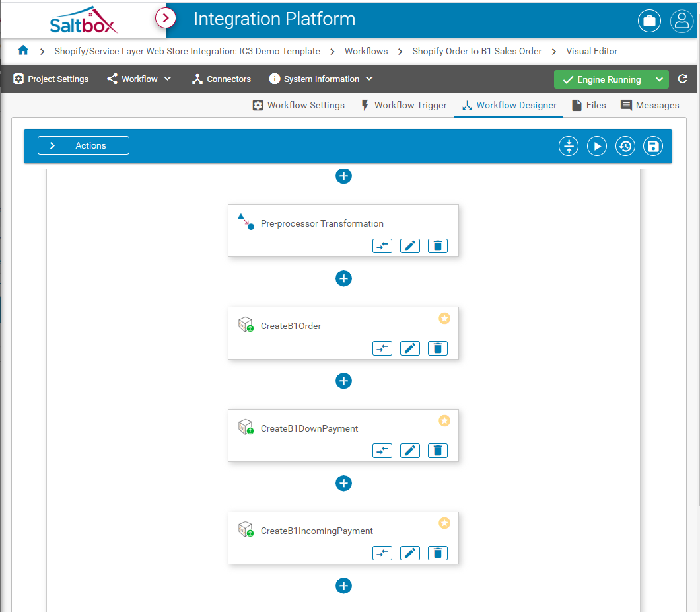
Task: Open the Workflows breadcrumb link
Action: pos(366,51)
